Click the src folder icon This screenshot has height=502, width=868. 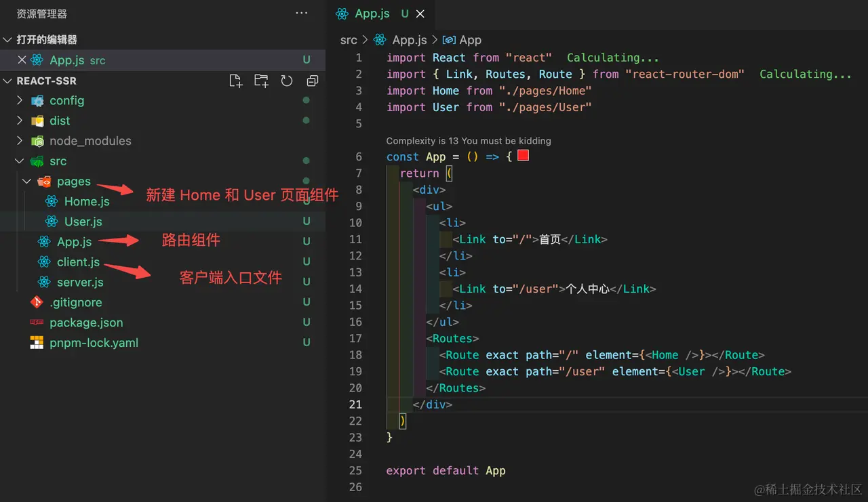coord(37,161)
